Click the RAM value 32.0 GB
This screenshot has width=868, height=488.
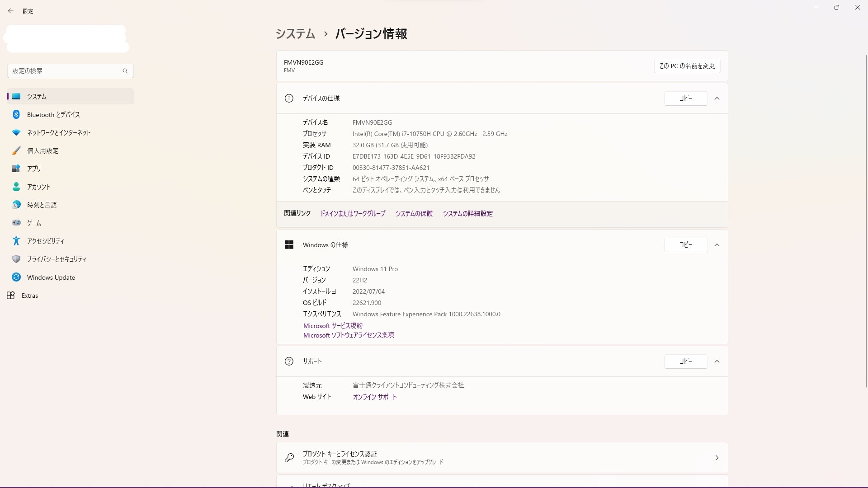[390, 145]
